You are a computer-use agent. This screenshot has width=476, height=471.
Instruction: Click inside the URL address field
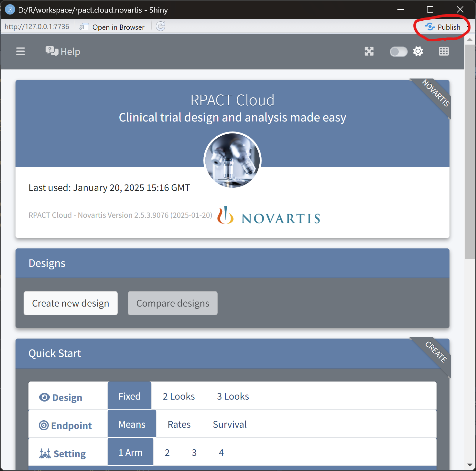point(37,26)
